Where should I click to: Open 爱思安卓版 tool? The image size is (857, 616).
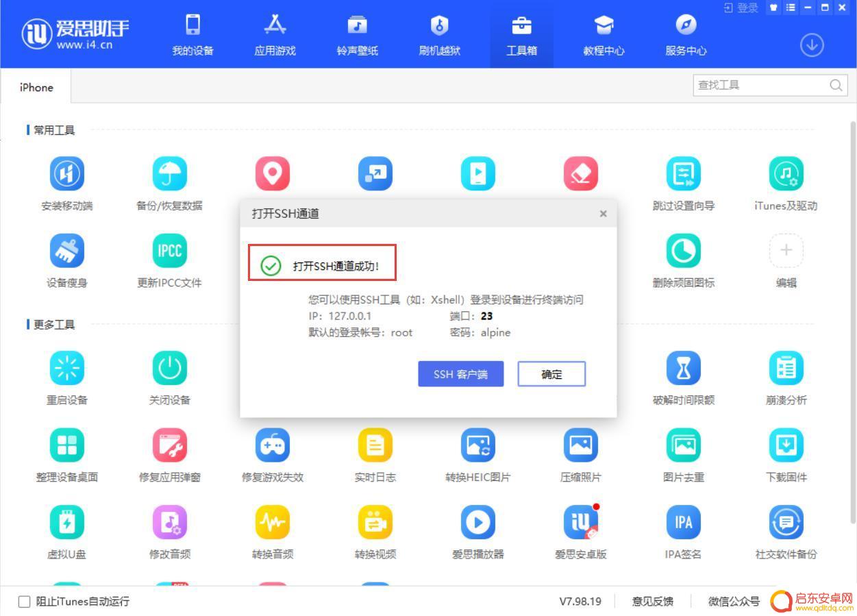(x=581, y=522)
